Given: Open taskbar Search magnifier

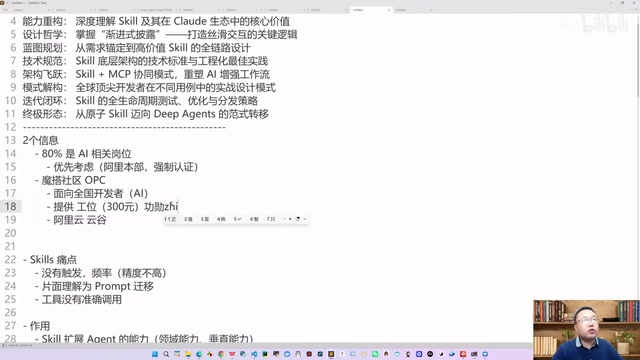Looking at the screenshot, I should pyautogui.click(x=166, y=354).
